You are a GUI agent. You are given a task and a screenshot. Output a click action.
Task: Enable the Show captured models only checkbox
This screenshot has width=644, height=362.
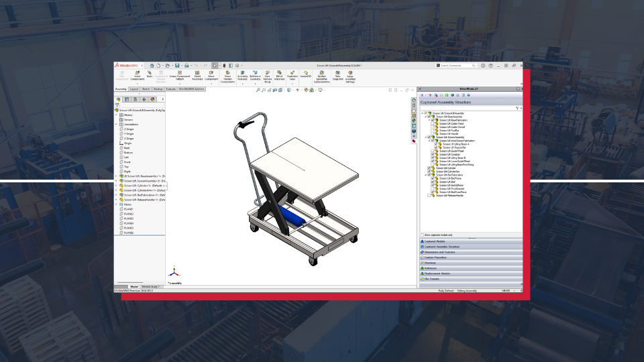(422, 235)
